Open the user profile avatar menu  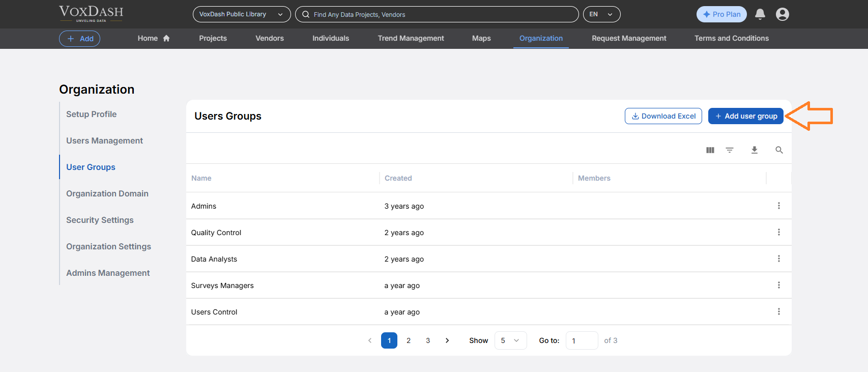782,14
